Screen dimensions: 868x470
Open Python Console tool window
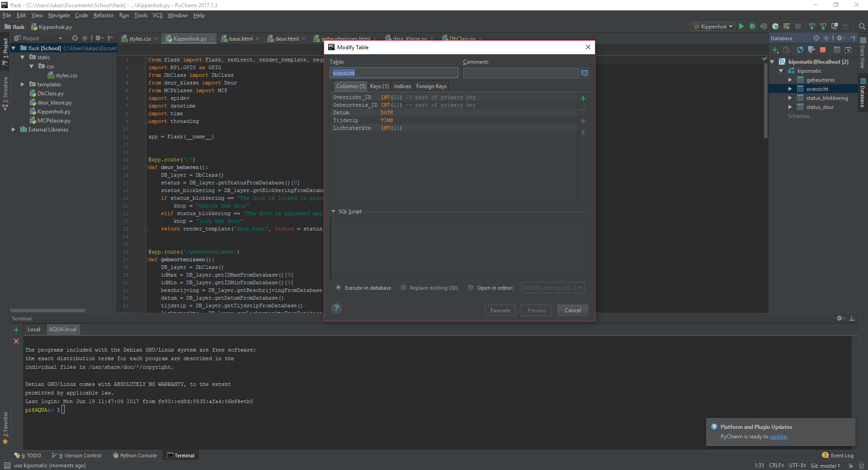(135, 456)
